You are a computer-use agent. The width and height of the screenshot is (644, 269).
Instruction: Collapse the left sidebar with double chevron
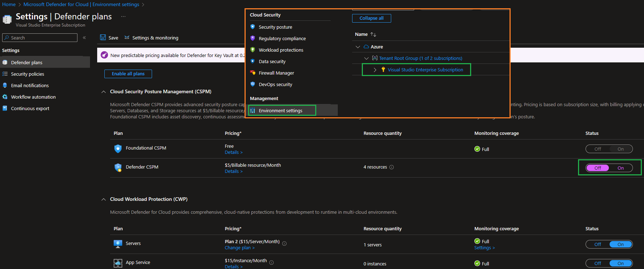coord(84,38)
